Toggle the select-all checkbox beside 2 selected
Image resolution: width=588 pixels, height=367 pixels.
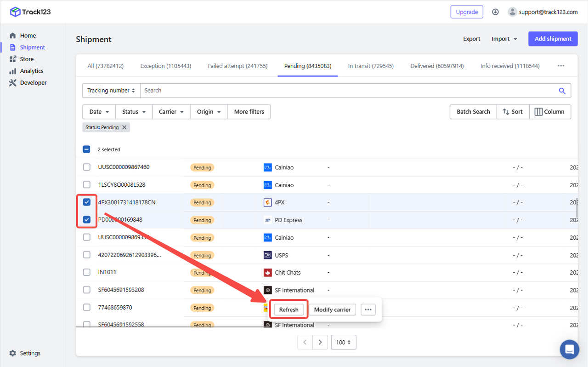87,149
